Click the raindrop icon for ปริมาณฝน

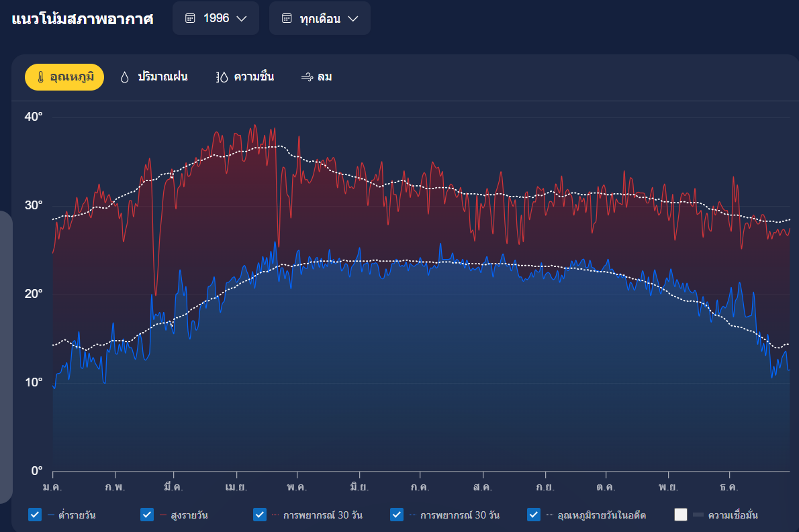pos(124,77)
